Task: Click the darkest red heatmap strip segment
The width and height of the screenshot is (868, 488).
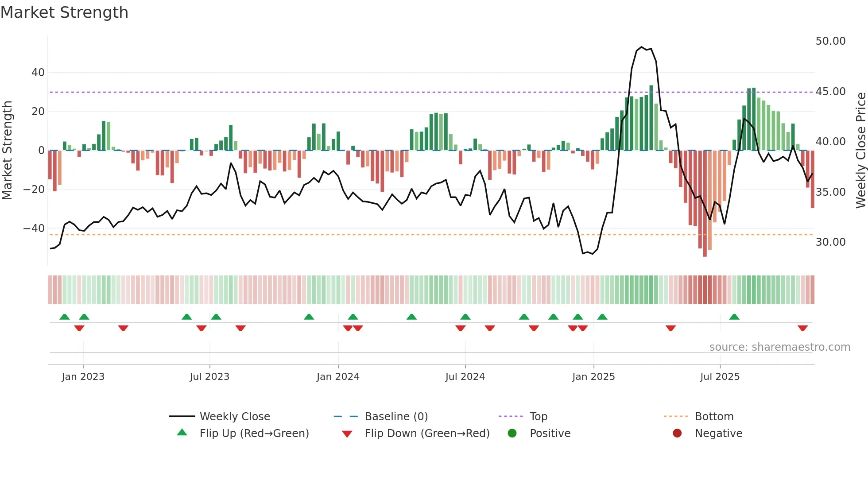Action: point(705,290)
